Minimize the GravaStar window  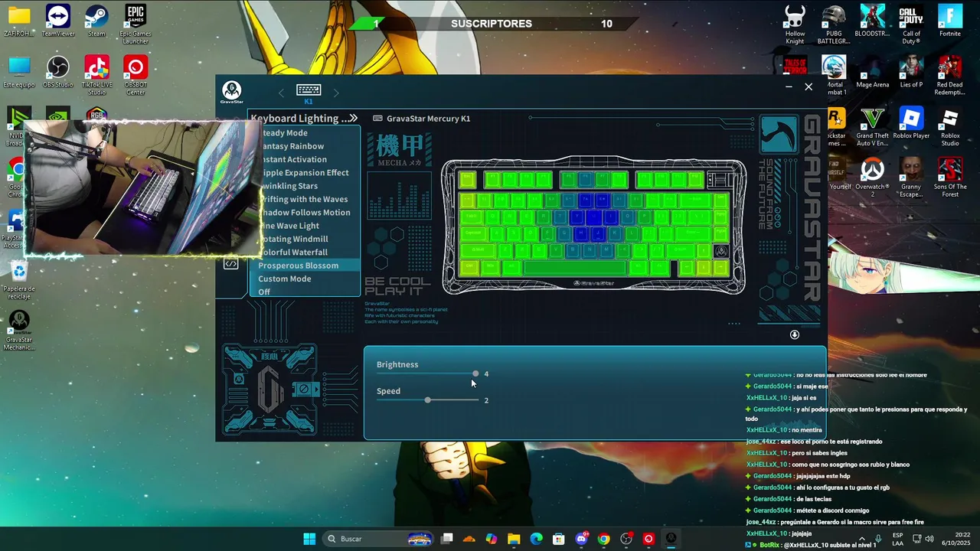pos(789,87)
